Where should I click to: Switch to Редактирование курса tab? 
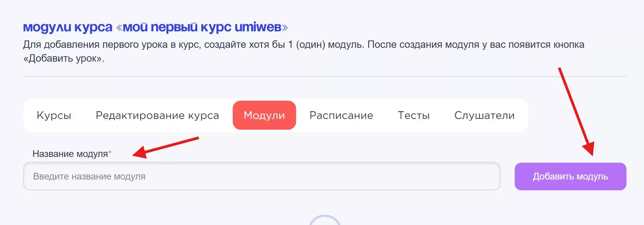tap(157, 115)
